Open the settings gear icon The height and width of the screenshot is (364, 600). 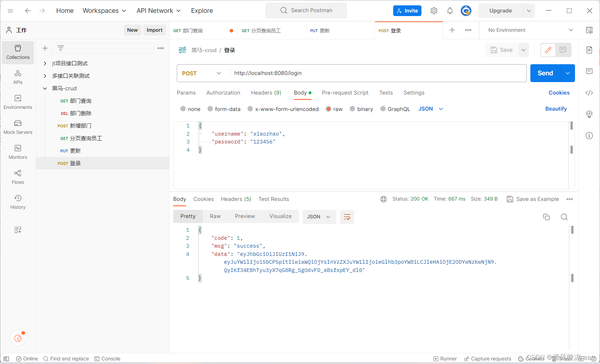click(434, 11)
